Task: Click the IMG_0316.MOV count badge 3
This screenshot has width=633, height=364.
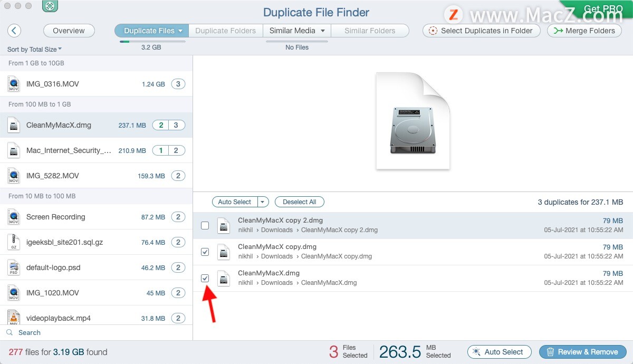Action: coord(178,84)
